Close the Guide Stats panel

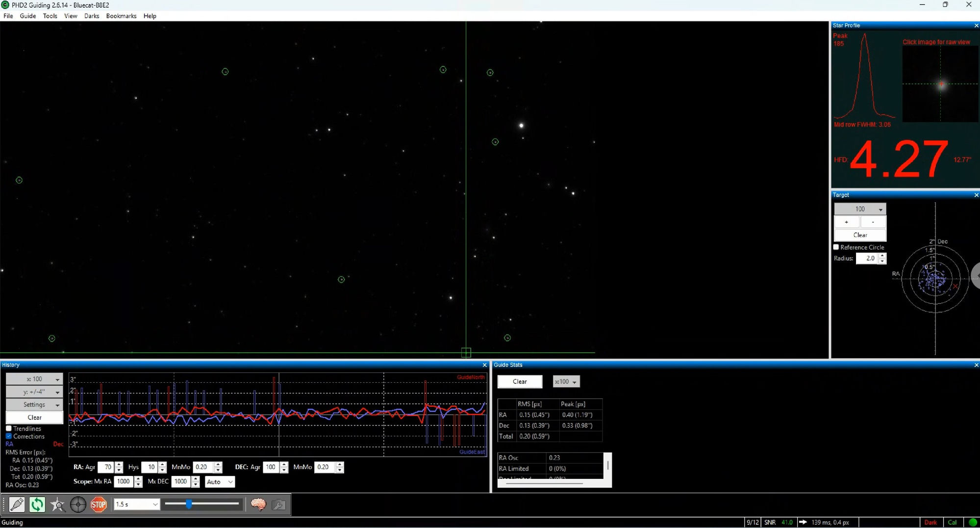point(976,365)
